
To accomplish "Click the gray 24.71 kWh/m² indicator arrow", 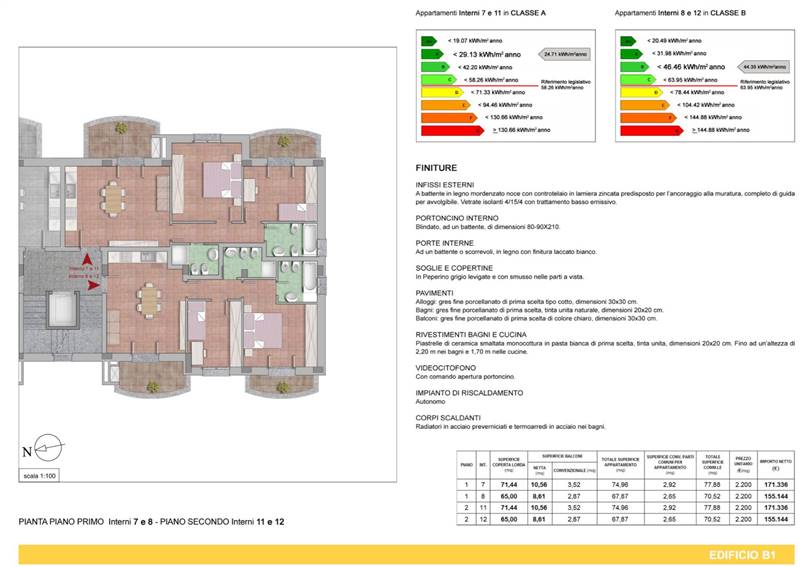I will pyautogui.click(x=565, y=55).
